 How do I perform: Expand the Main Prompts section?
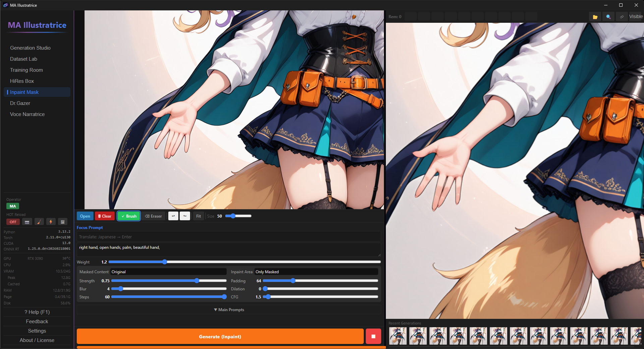pyautogui.click(x=229, y=309)
